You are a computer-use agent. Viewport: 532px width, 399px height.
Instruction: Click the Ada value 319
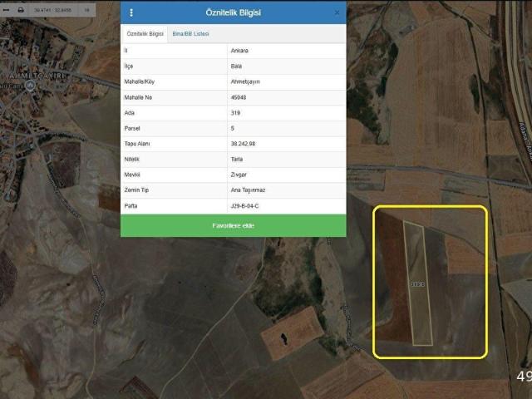point(236,113)
